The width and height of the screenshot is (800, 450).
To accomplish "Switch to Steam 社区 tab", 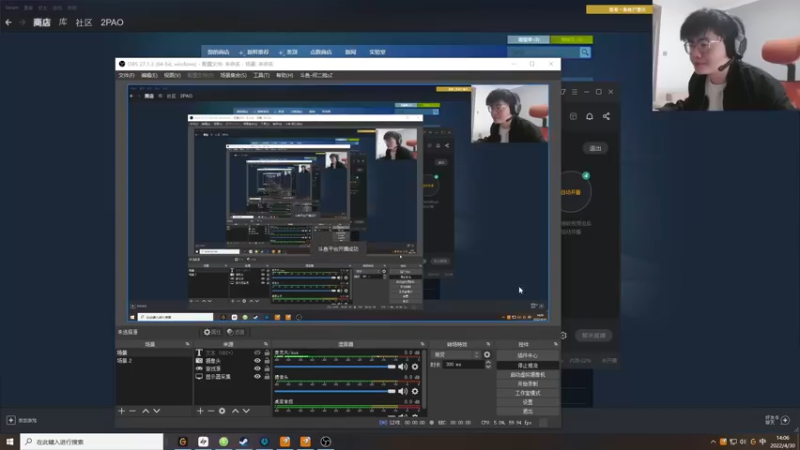I will coord(84,22).
